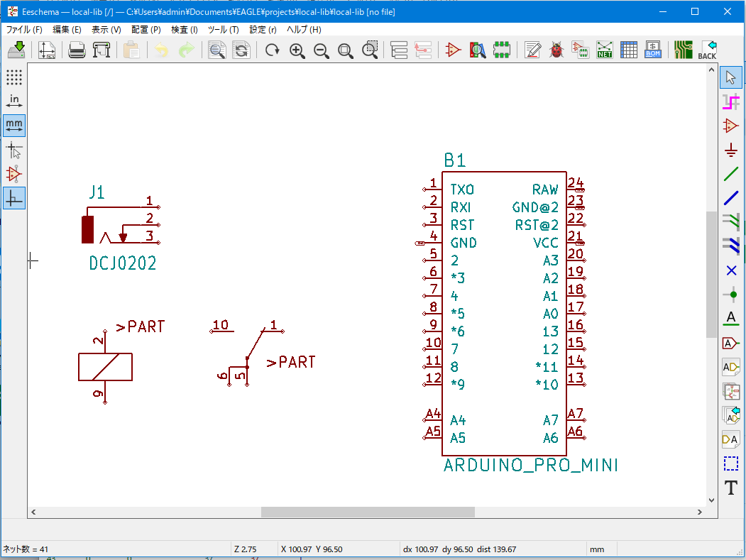Open Pcbnew board layout editor
This screenshot has width=746, height=560.
pos(684,50)
